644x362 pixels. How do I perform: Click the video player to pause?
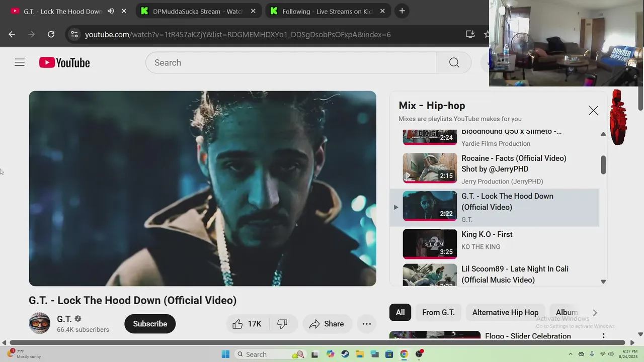point(202,189)
